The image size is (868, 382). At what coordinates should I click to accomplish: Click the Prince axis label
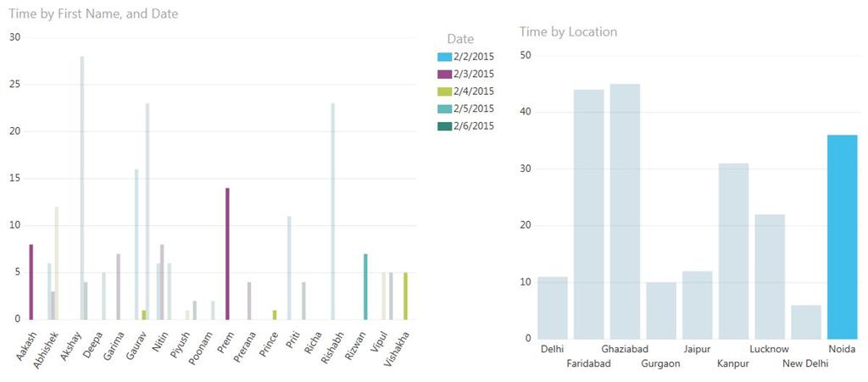click(x=267, y=345)
